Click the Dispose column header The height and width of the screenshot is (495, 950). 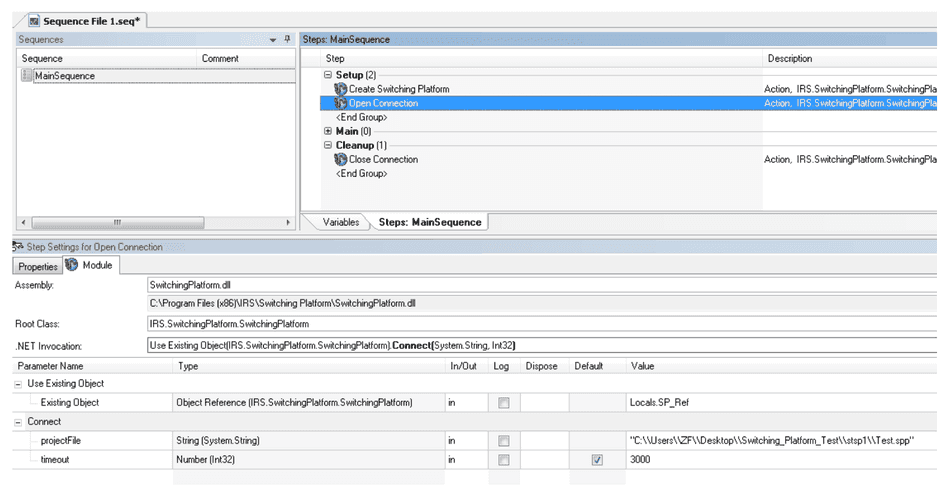[x=544, y=366]
